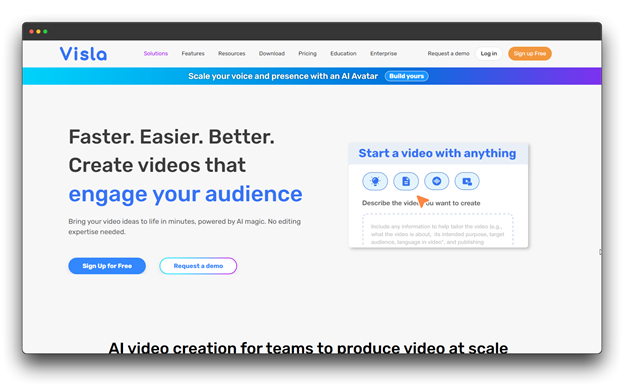Click the 'engage your audience' headline
Image resolution: width=624 pixels, height=387 pixels.
(185, 194)
